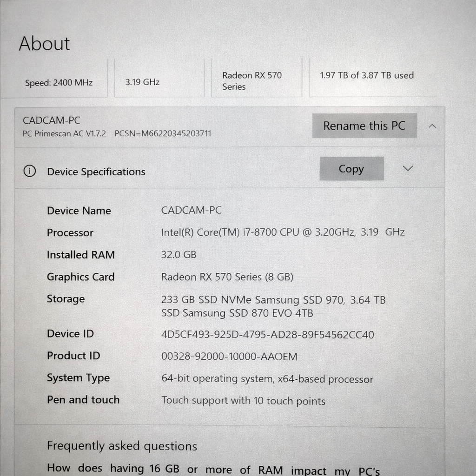Select Device ID 4D5CF493-925D-4795-AD28-89F54562CC40
The width and height of the screenshot is (476, 476).
pos(267,335)
